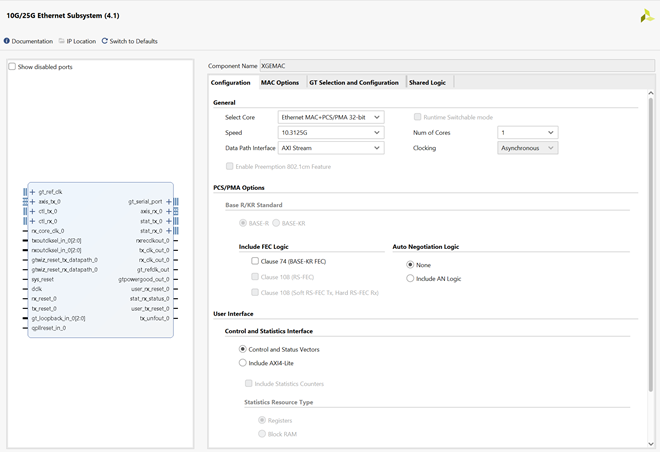Viewport: 660px width, 452px height.
Task: Select Include AN Logic radio button
Action: (410, 278)
